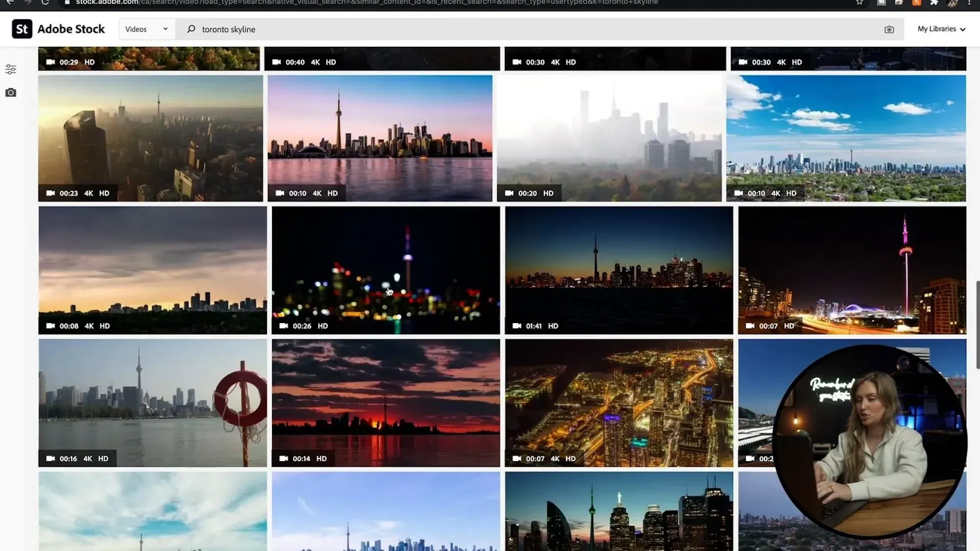
Task: Click the orange extension icon in the toolbar
Action: point(917,3)
